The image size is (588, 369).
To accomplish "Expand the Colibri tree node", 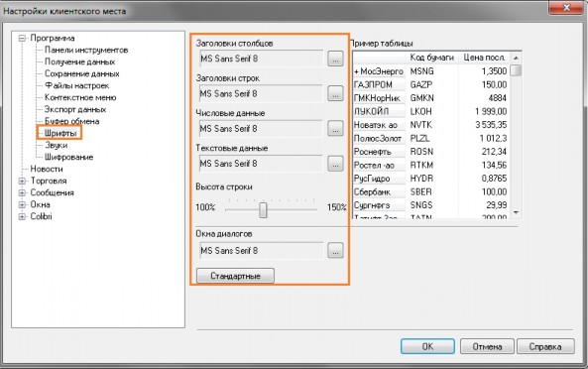I will tap(22, 217).
